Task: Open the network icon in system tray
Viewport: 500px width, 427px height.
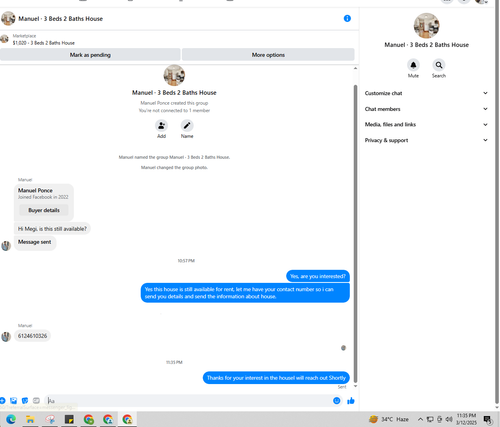Action: tap(430, 419)
